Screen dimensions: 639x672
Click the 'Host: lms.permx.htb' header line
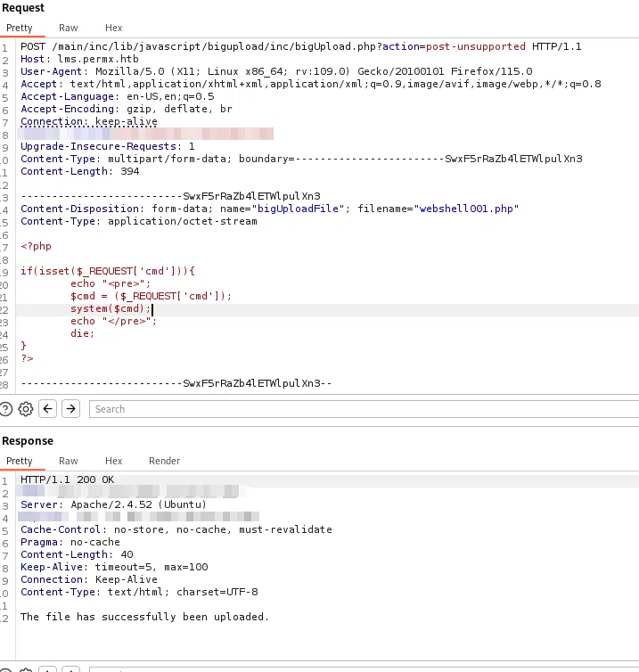coord(79,59)
